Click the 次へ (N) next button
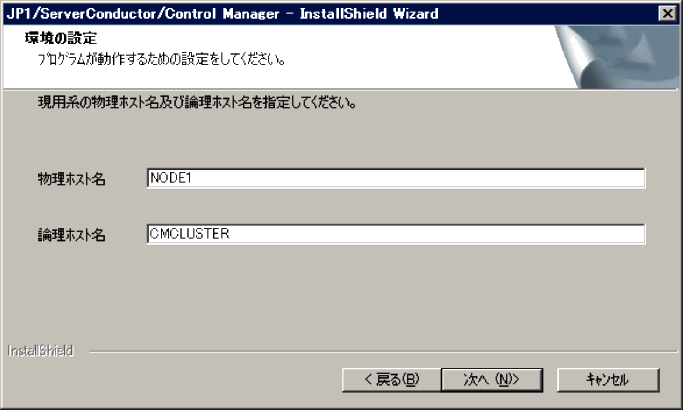 click(492, 380)
